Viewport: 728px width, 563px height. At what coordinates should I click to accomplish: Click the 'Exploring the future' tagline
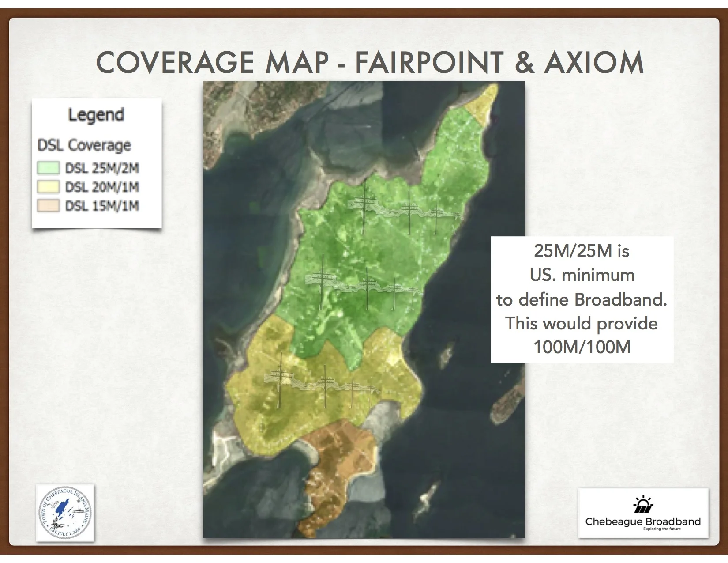662,529
